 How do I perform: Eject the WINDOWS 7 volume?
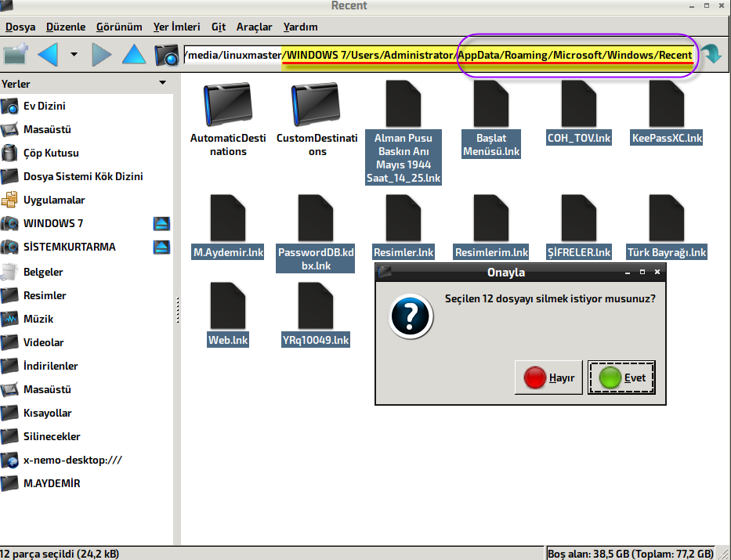(x=161, y=224)
